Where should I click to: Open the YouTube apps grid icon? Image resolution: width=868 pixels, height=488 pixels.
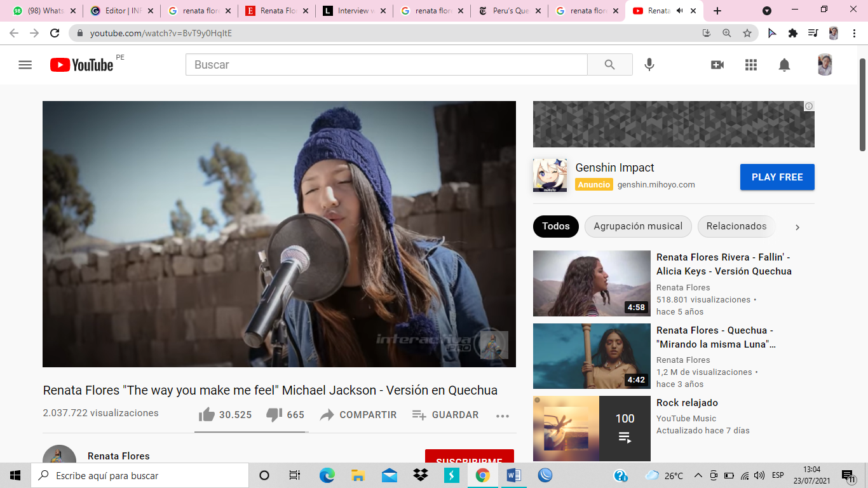[x=751, y=65]
